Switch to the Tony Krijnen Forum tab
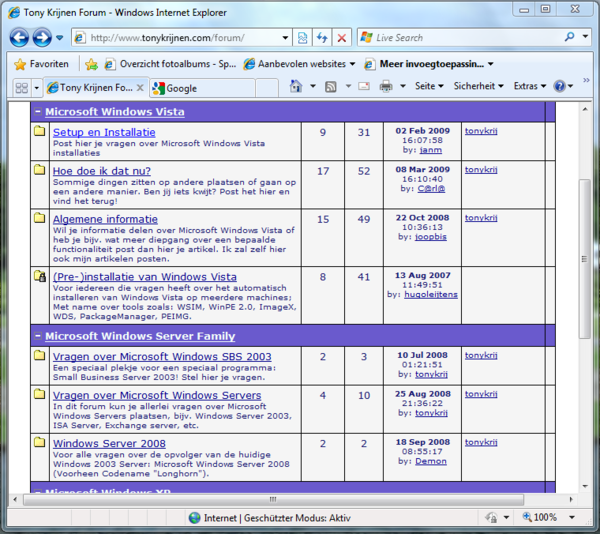This screenshot has height=534, width=600. (91, 88)
